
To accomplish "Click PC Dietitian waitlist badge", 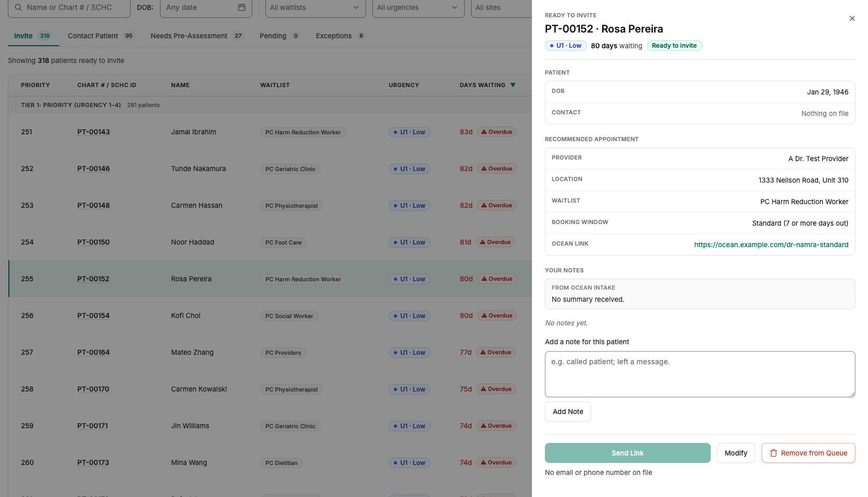I will coord(281,463).
